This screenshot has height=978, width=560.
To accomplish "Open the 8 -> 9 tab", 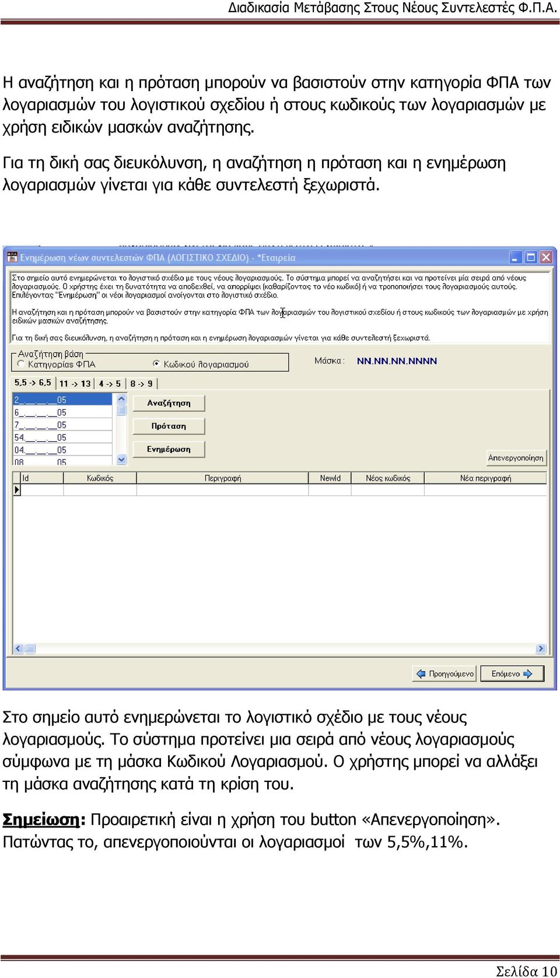I will click(142, 383).
